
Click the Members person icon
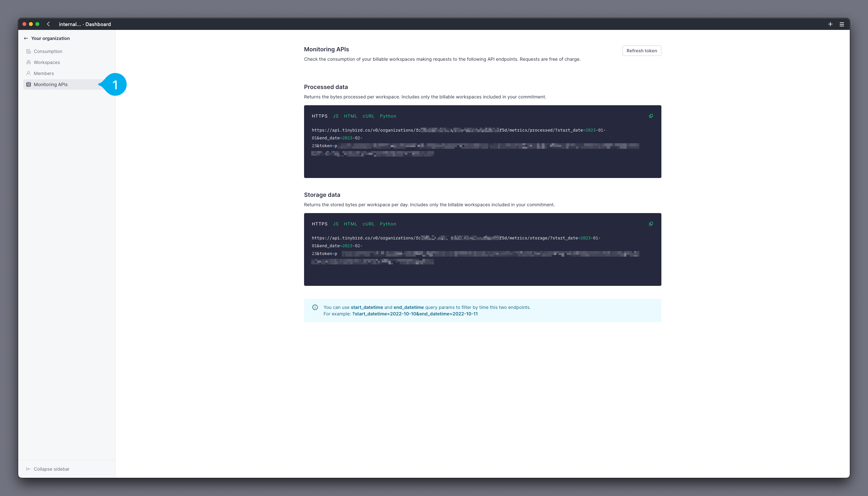[29, 74]
